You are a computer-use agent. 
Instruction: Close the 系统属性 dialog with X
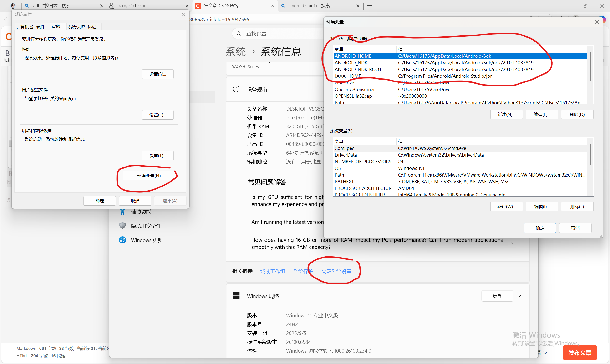[183, 15]
